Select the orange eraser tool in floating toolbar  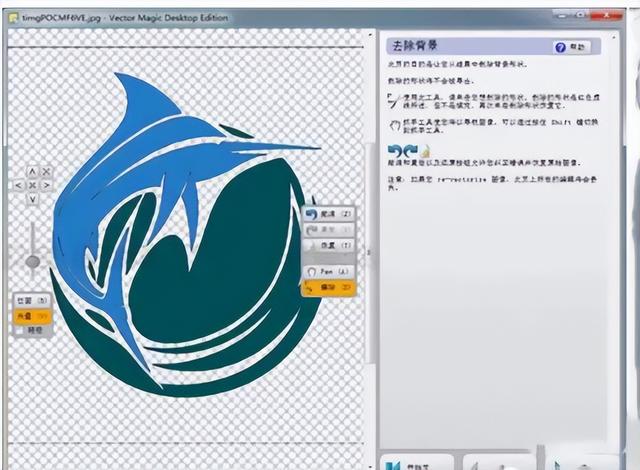pos(329,287)
